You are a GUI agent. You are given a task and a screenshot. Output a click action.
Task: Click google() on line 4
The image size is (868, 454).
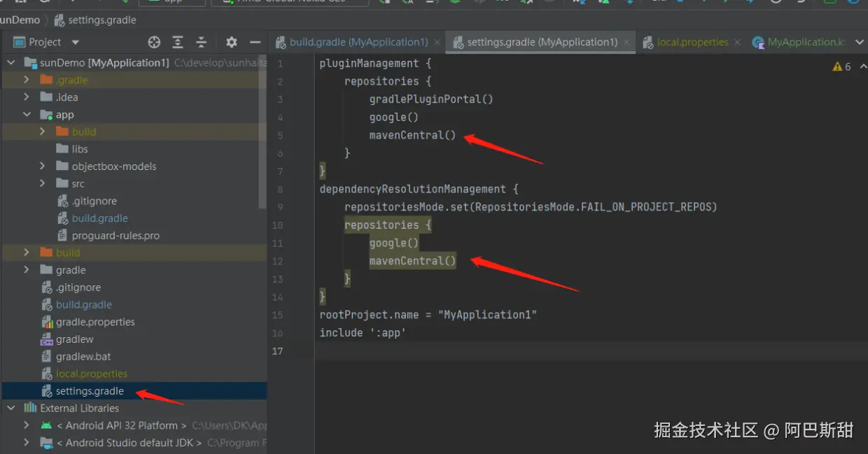tap(393, 118)
